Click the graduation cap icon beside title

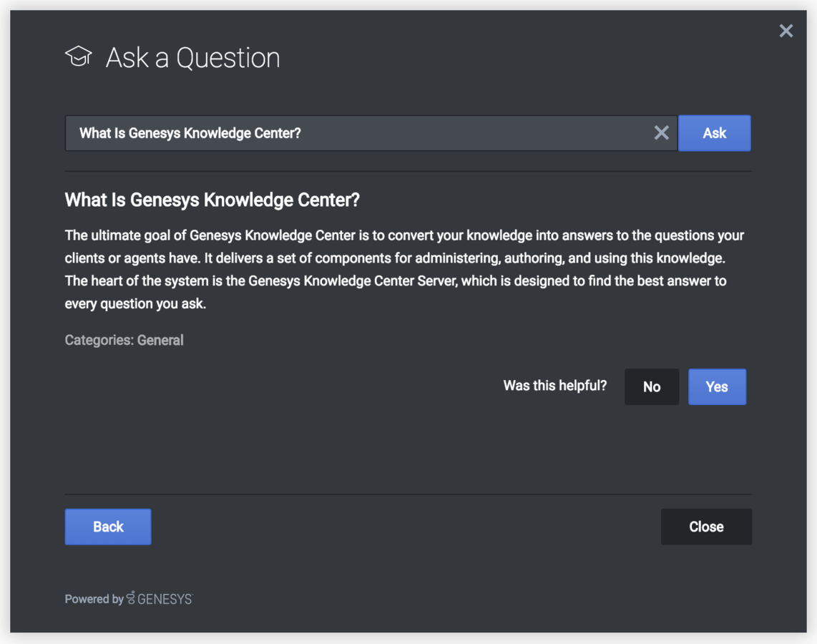tap(79, 57)
